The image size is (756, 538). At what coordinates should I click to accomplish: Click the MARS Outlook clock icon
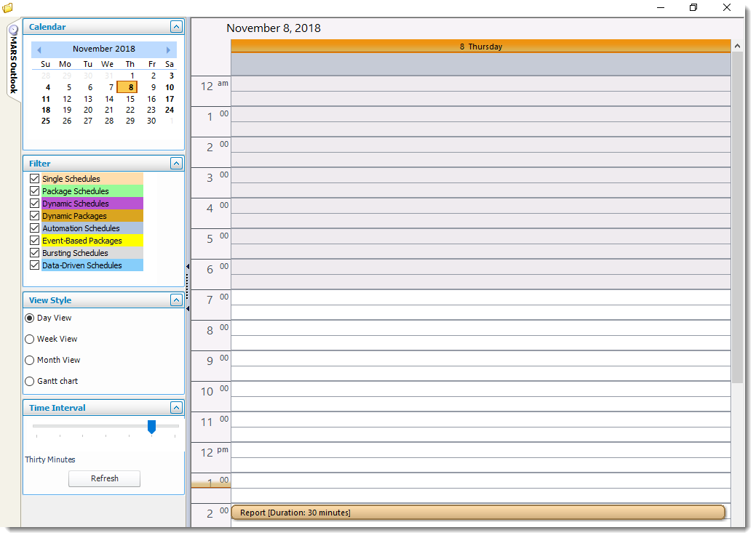[14, 30]
